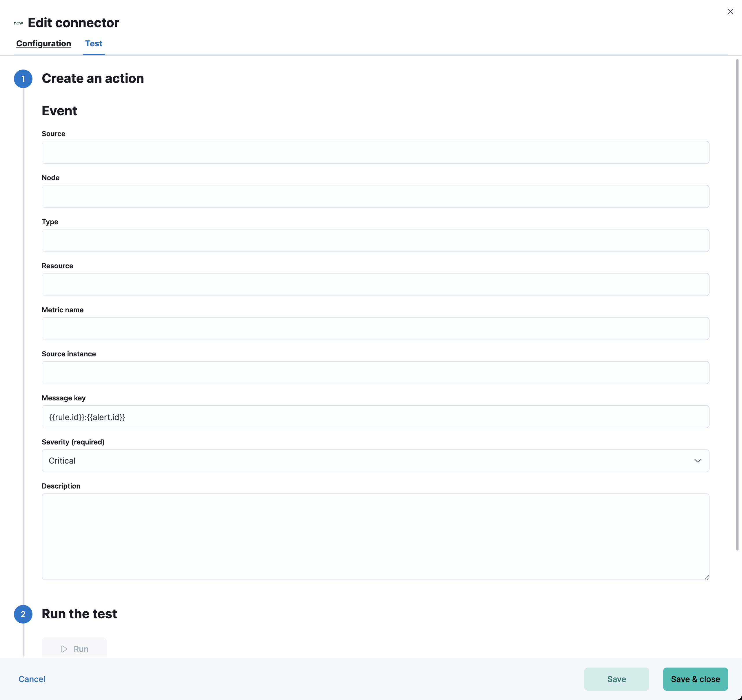Click into the Source input field

[373, 152]
